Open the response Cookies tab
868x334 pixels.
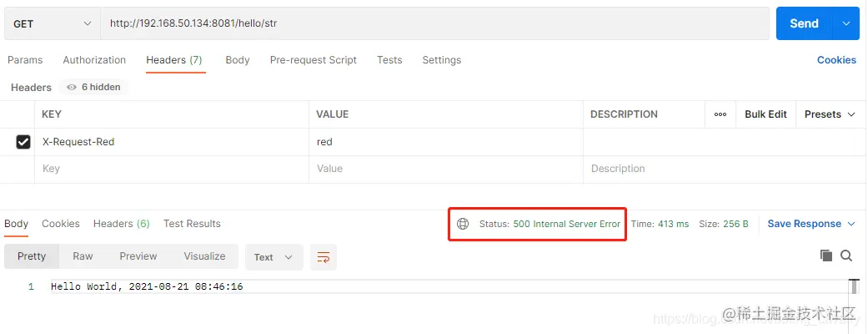pyautogui.click(x=61, y=224)
